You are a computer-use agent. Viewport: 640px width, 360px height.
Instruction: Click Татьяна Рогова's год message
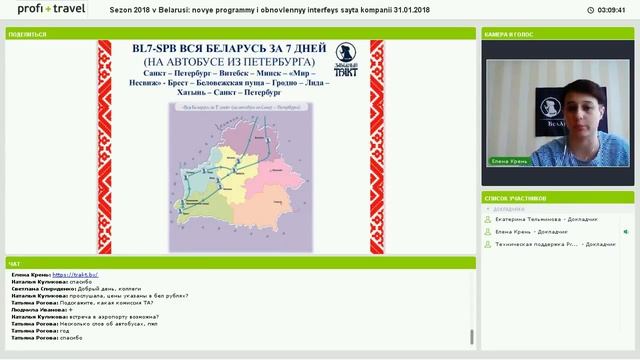pyautogui.click(x=40, y=331)
